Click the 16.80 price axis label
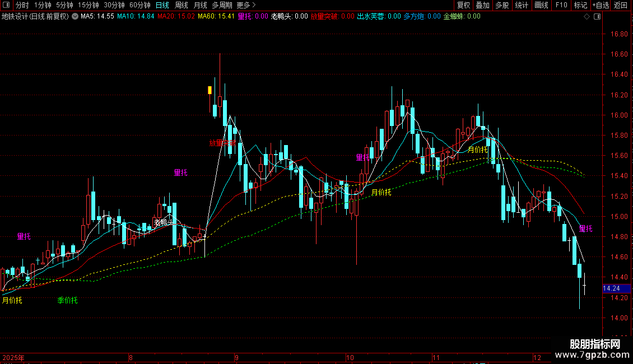 619,34
